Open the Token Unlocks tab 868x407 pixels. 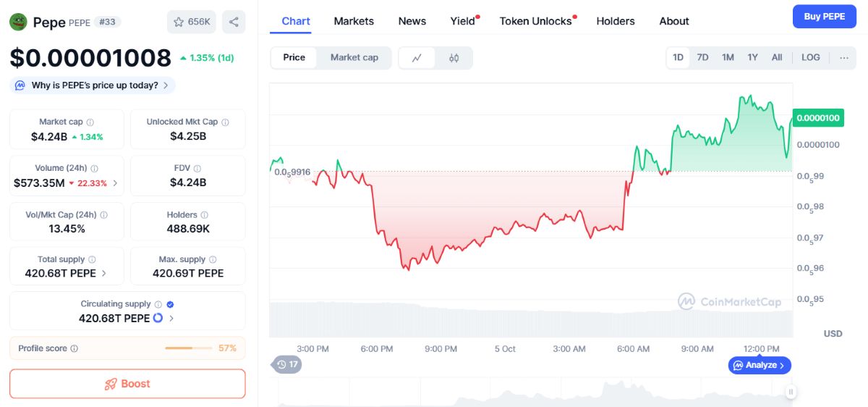pyautogui.click(x=537, y=21)
